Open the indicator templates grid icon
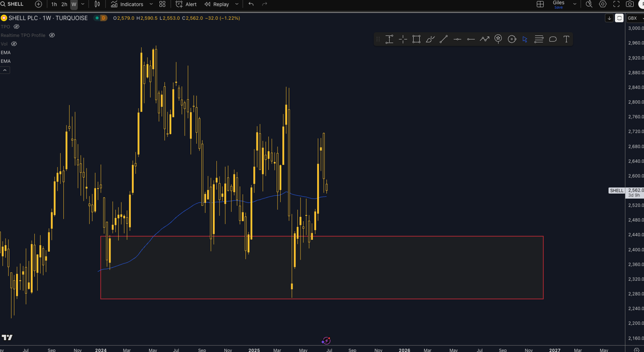 tap(163, 4)
